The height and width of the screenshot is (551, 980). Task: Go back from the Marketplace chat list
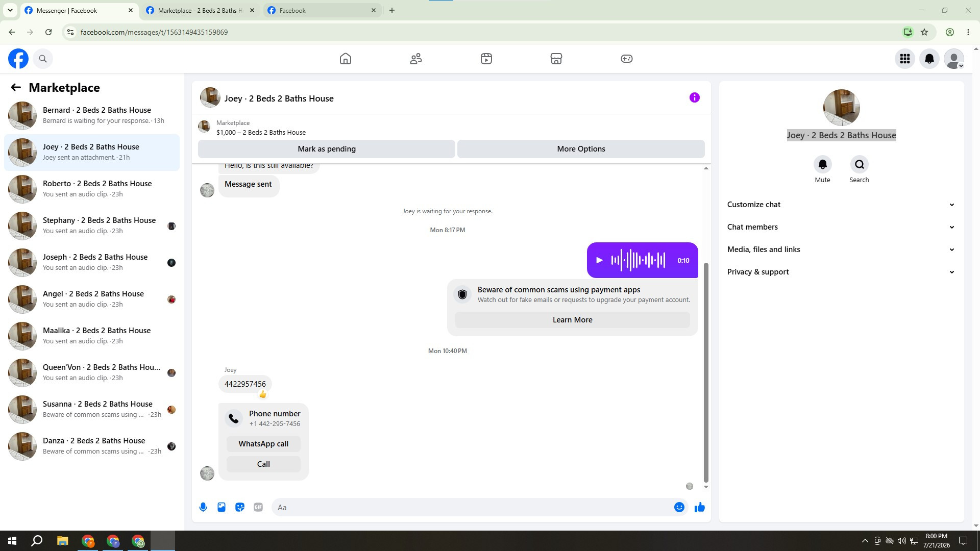coord(16,88)
